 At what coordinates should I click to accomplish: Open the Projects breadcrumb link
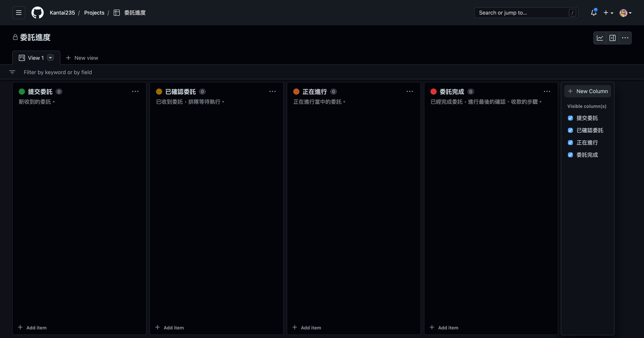94,12
